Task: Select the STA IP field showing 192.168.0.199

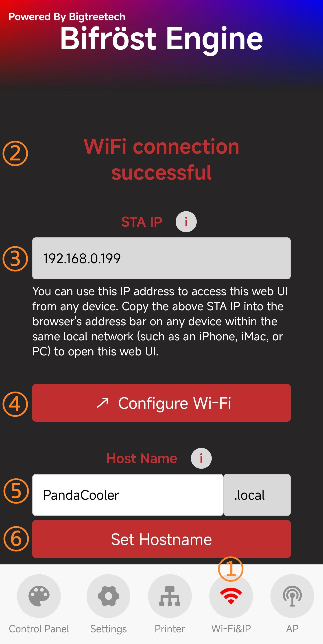Action: (x=161, y=258)
